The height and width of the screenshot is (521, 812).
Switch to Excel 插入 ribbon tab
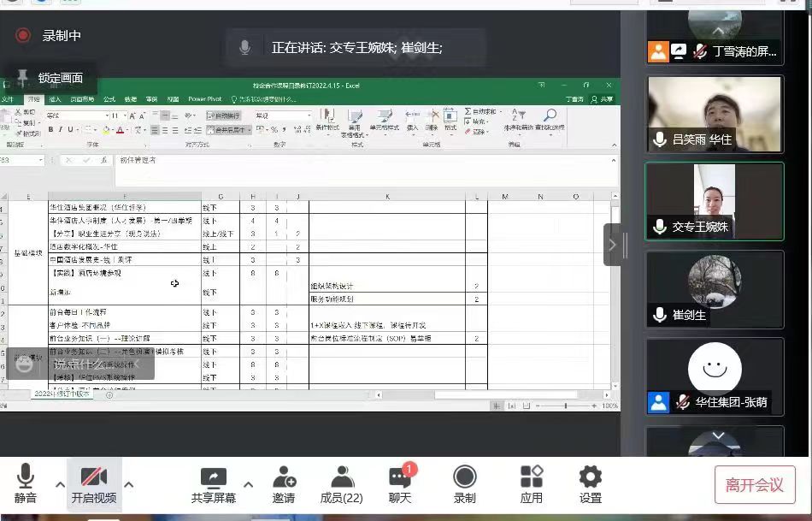pos(55,99)
